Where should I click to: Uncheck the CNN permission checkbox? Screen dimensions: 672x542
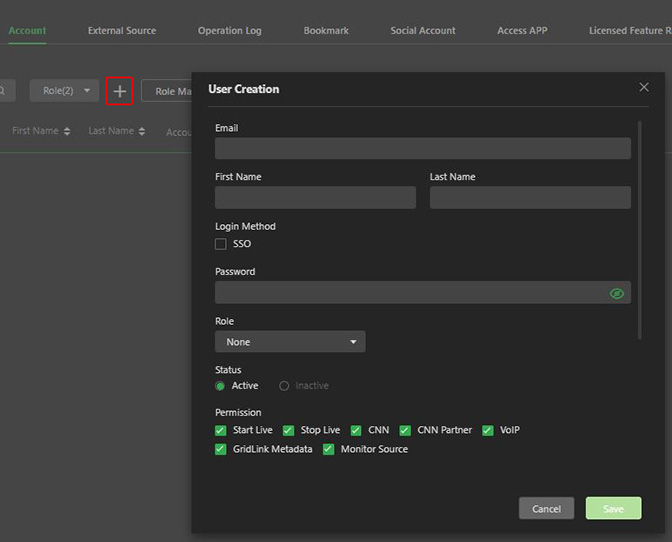point(356,430)
